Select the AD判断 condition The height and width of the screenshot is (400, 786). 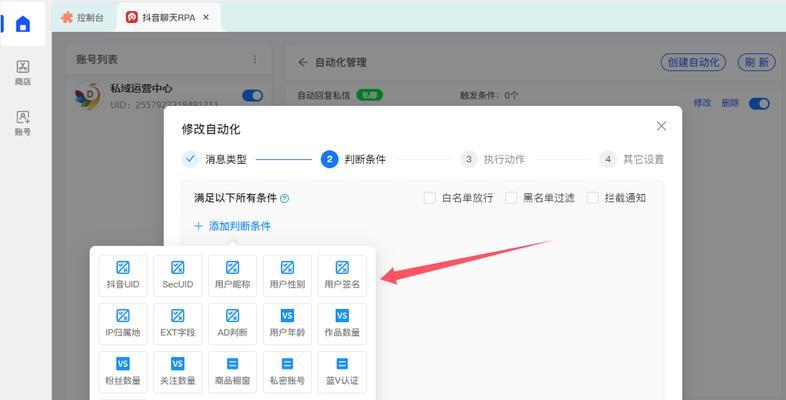coord(232,324)
